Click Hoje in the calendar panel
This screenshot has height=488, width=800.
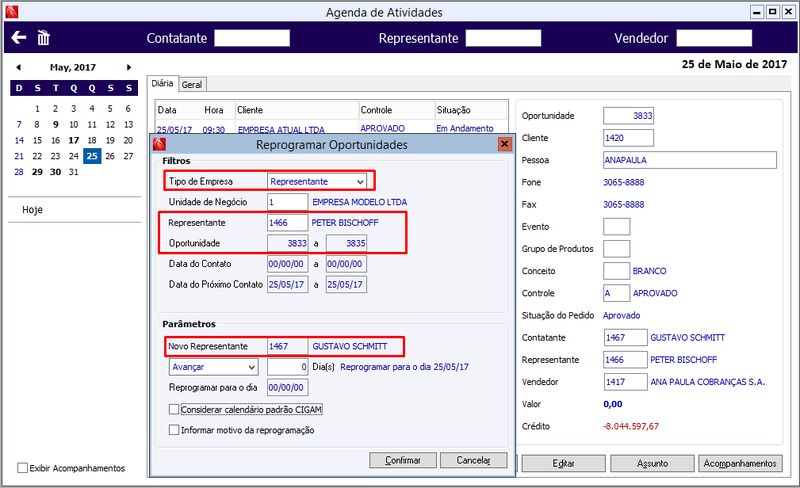(32, 210)
